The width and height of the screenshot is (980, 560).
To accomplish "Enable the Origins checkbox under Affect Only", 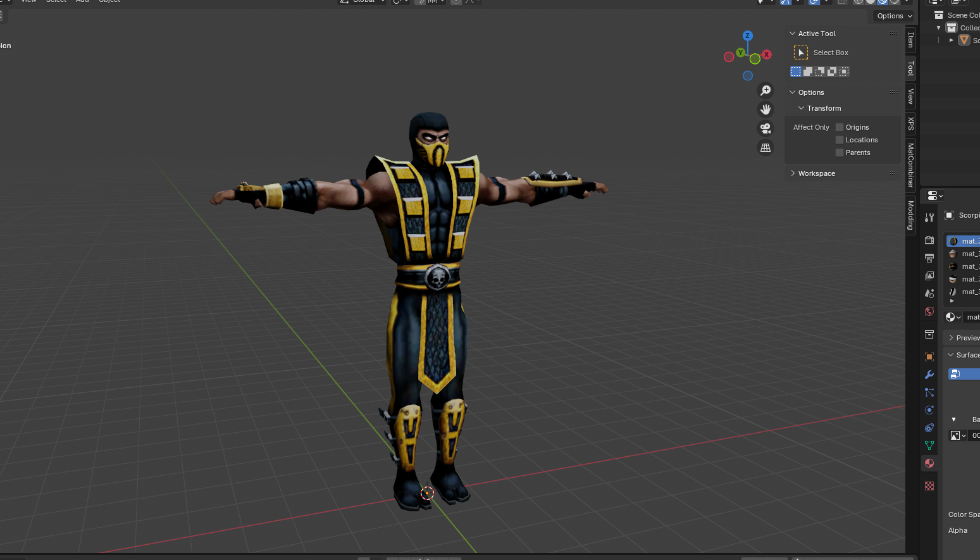I will point(838,127).
